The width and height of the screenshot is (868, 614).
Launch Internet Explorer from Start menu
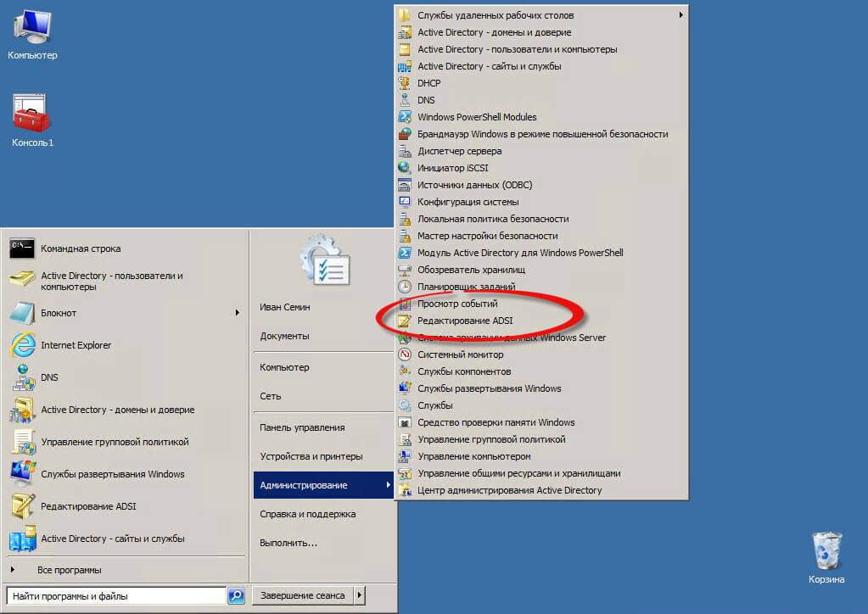click(x=126, y=345)
